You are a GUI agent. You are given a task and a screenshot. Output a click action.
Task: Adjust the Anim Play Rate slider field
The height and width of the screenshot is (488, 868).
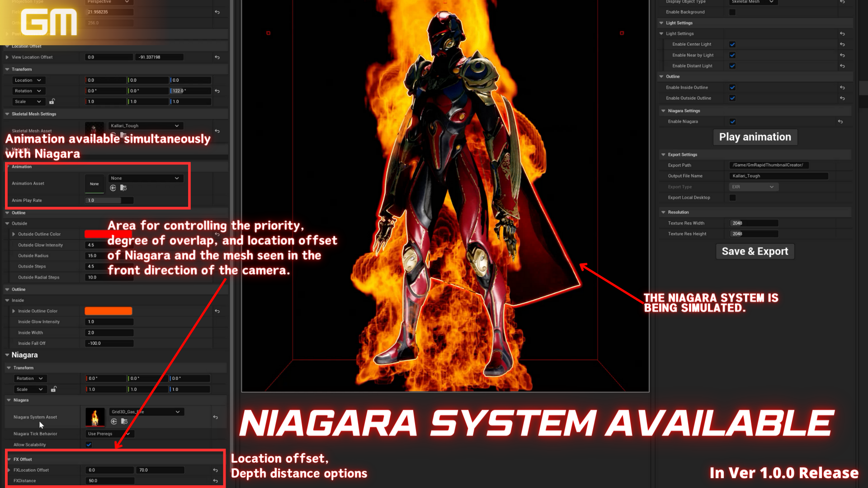tap(109, 200)
